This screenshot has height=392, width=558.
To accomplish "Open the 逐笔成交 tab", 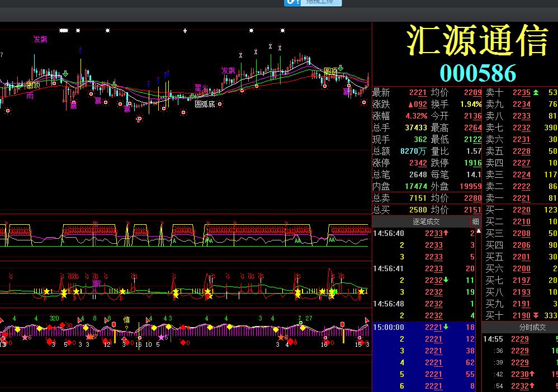I will point(425,222).
